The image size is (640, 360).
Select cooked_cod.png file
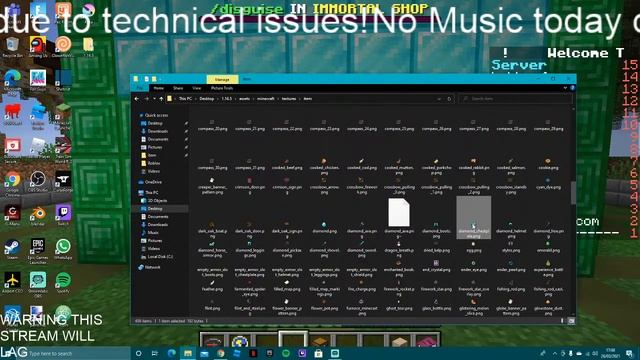tap(362, 164)
